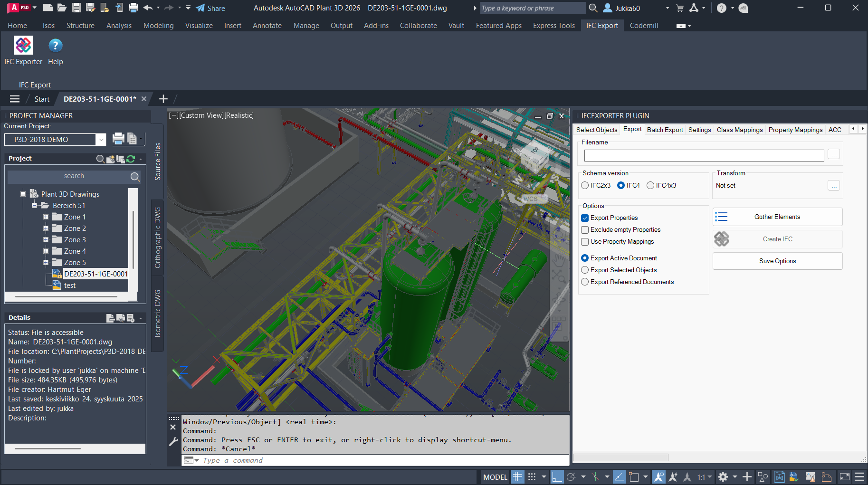Switch to the Batch Export tab
The height and width of the screenshot is (485, 868).
coord(664,130)
